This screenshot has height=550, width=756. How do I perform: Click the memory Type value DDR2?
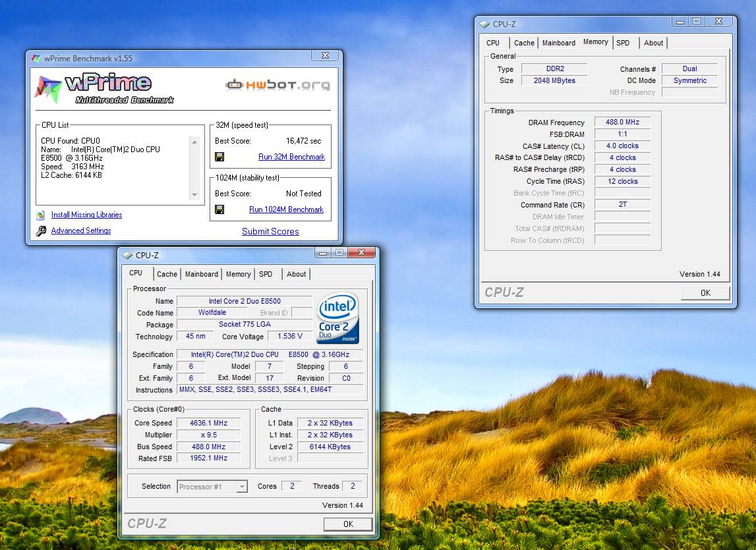(554, 69)
